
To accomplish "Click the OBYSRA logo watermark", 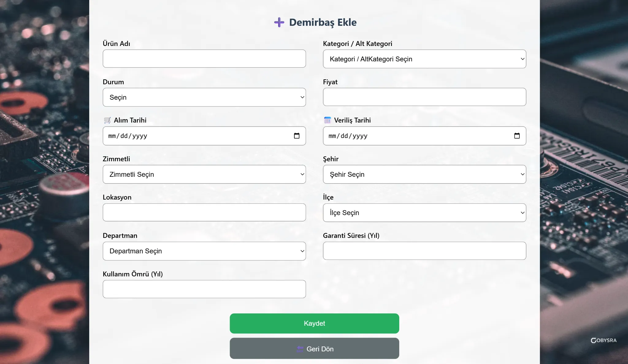I will 603,340.
